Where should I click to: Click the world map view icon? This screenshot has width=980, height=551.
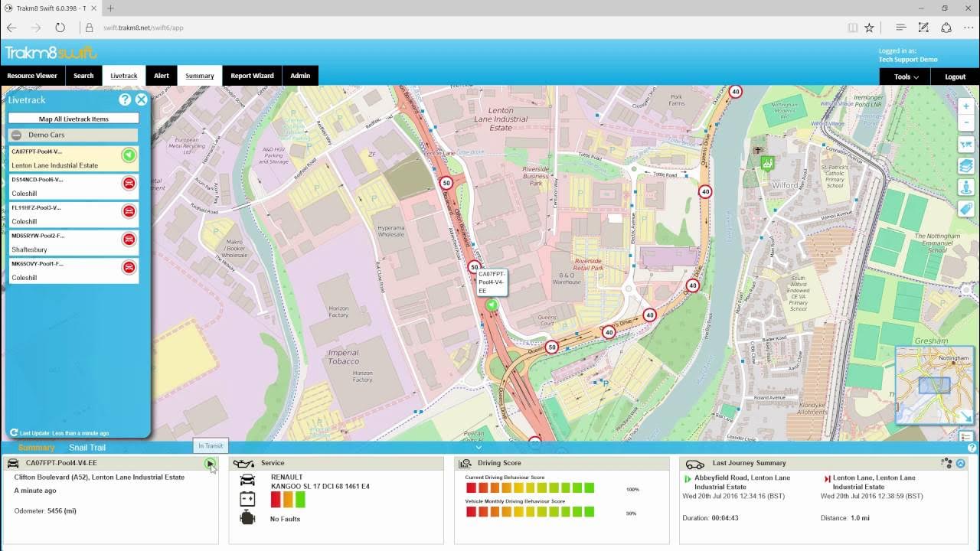point(966,145)
